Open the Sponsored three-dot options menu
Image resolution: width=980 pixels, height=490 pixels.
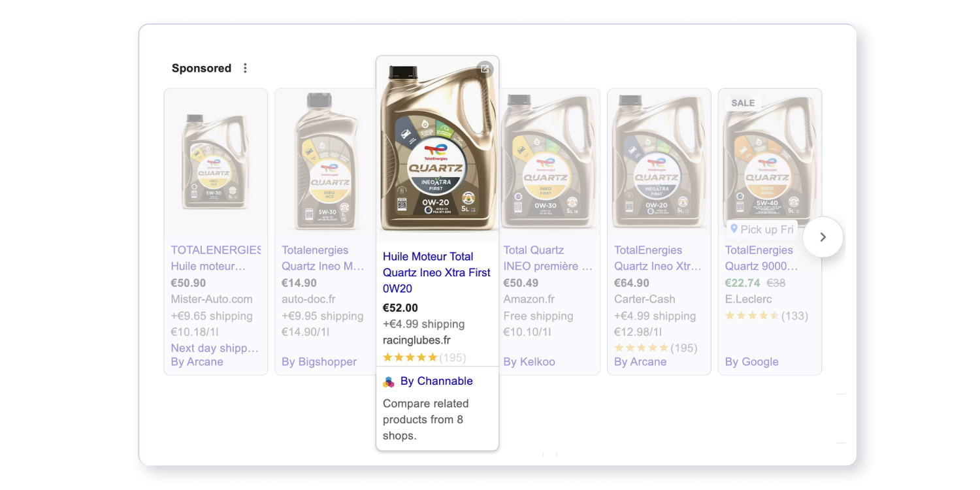tap(245, 68)
